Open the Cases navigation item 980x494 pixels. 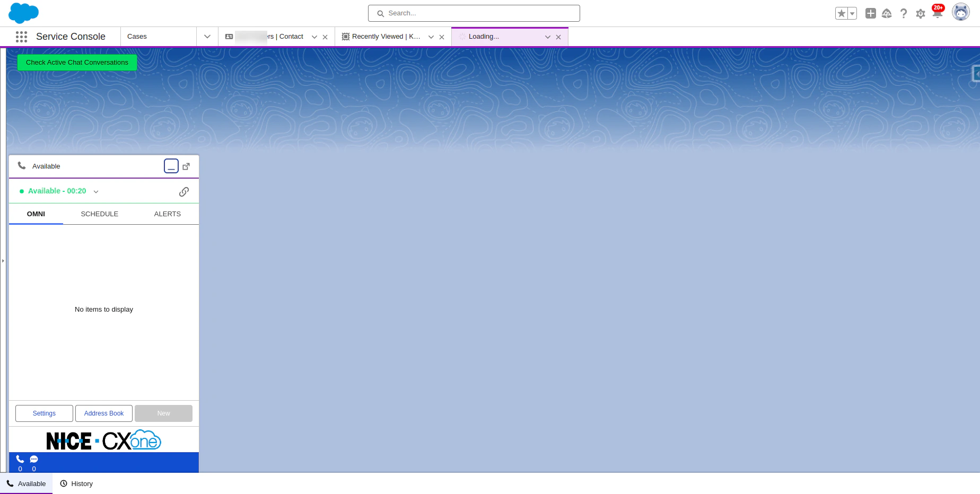159,37
